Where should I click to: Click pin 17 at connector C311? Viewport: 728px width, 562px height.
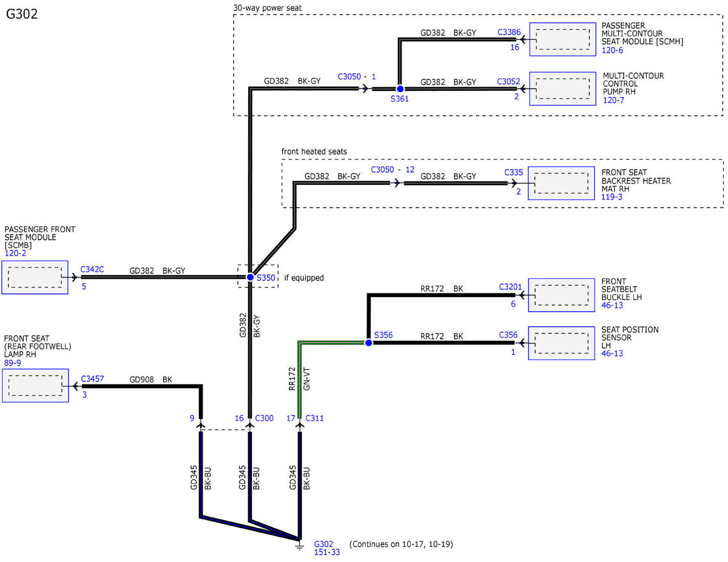(291, 418)
